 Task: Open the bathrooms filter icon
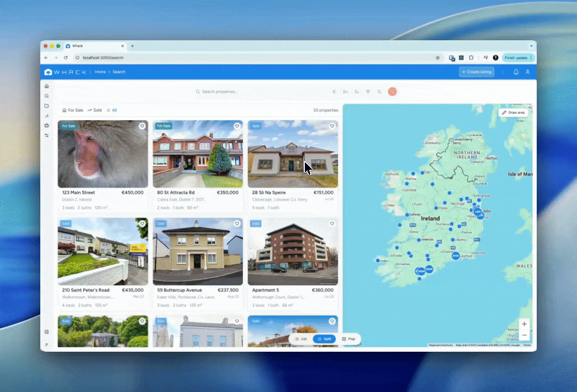coord(357,91)
